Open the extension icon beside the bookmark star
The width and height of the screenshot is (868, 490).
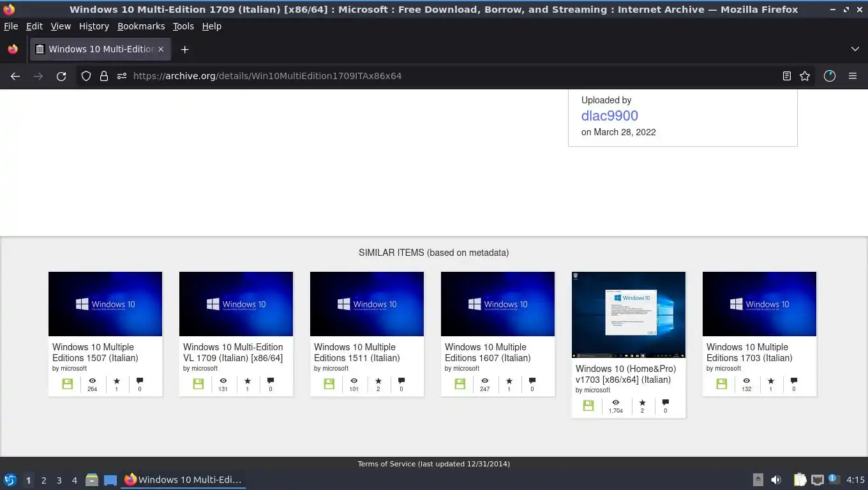click(830, 76)
